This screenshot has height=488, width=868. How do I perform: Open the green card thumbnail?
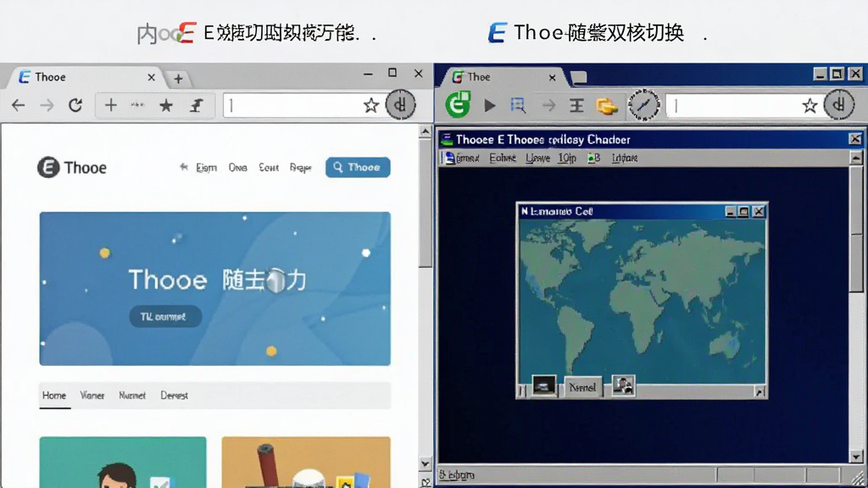(123, 462)
